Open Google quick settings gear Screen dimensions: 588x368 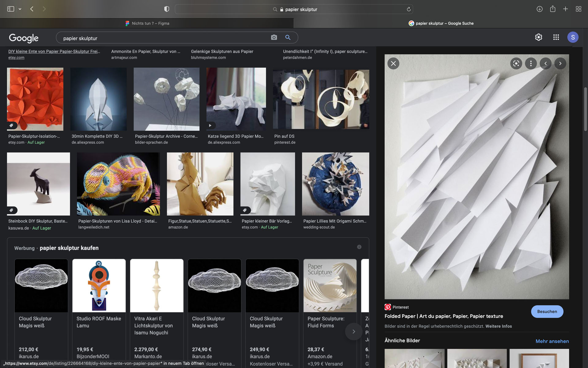coord(538,37)
